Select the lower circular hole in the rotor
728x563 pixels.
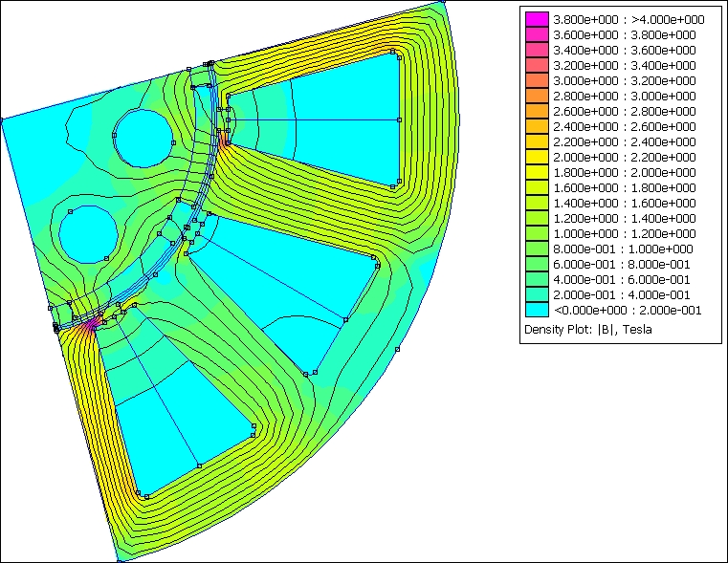point(88,232)
